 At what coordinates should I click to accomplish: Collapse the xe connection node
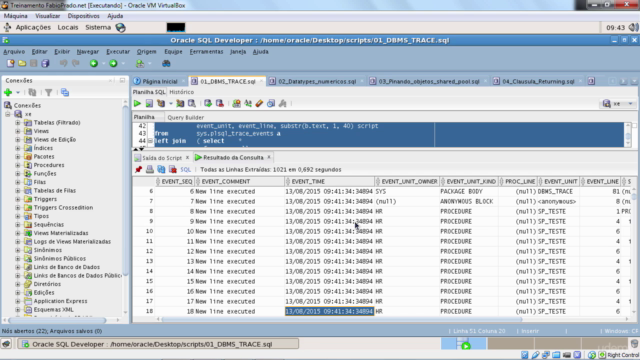(x=8, y=114)
